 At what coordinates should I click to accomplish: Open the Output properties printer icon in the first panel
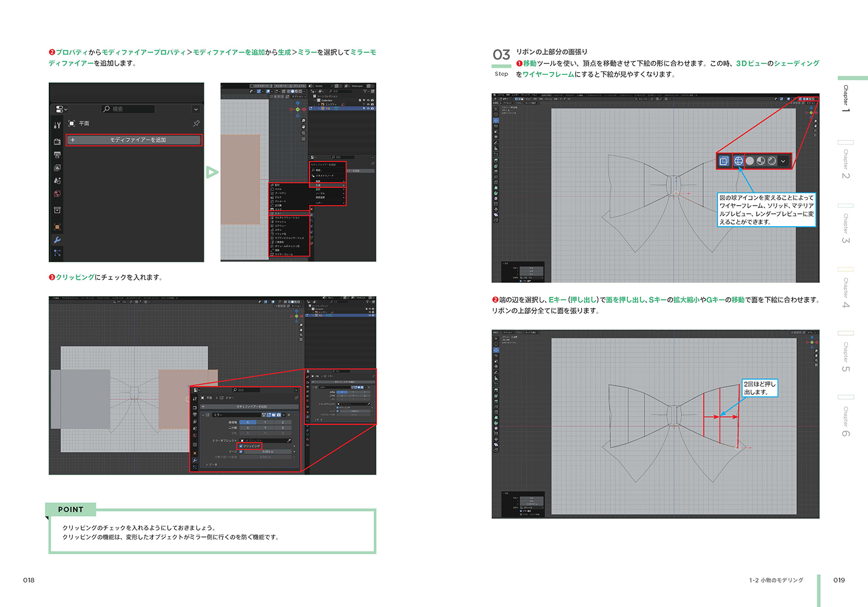point(57,155)
